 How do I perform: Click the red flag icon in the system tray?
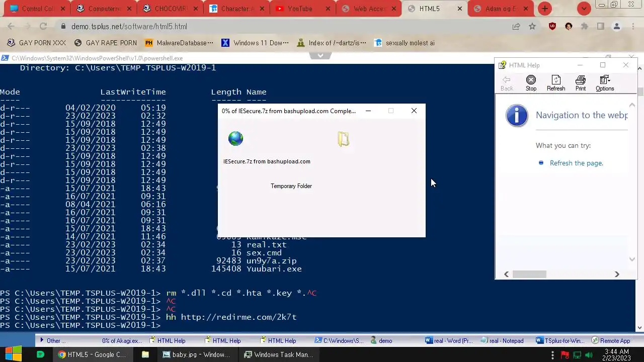pos(565,355)
